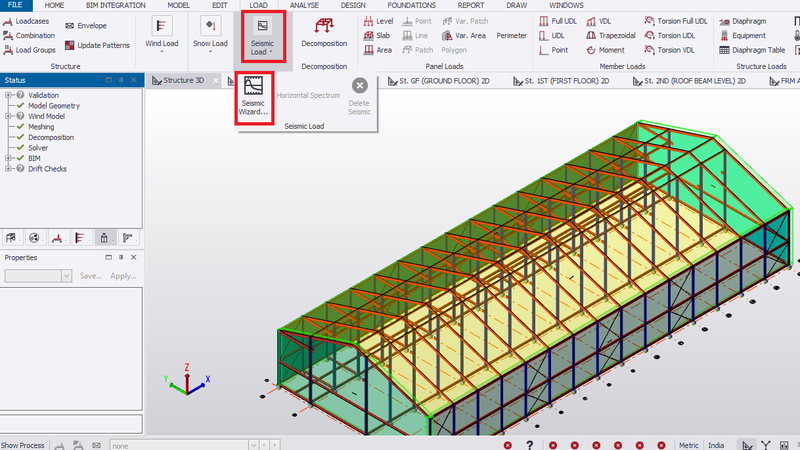This screenshot has height=450, width=800.
Task: Click Horizontal Spectrum option
Action: pos(308,95)
